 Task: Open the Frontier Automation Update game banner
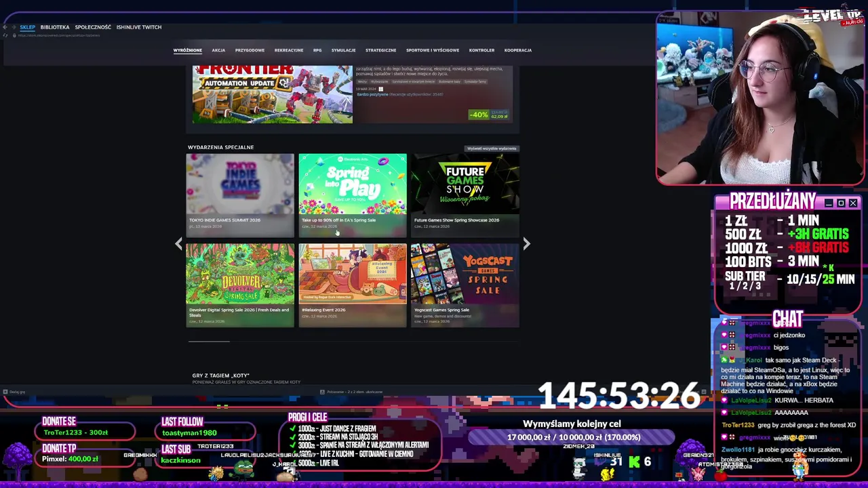point(272,94)
